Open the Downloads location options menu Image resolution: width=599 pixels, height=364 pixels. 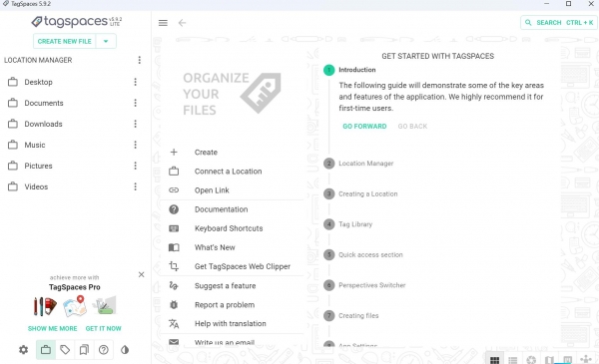[x=135, y=124]
